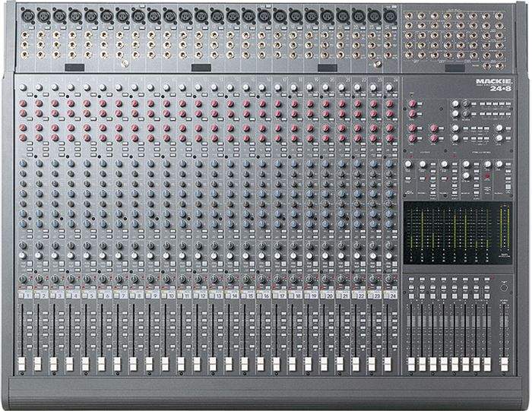Click channel 1 white trim knob at strip top
Screen dimensions: 532x411
point(23,87)
